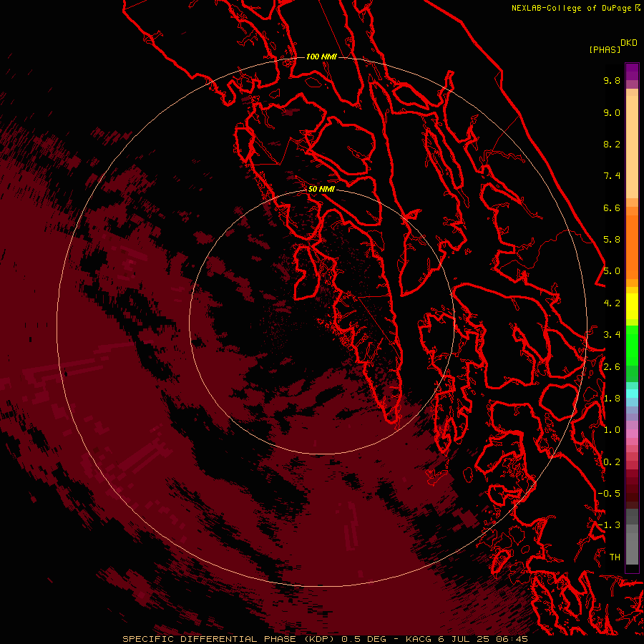Select the 9.0 scale value
The height and width of the screenshot is (644, 644).
[x=612, y=112]
